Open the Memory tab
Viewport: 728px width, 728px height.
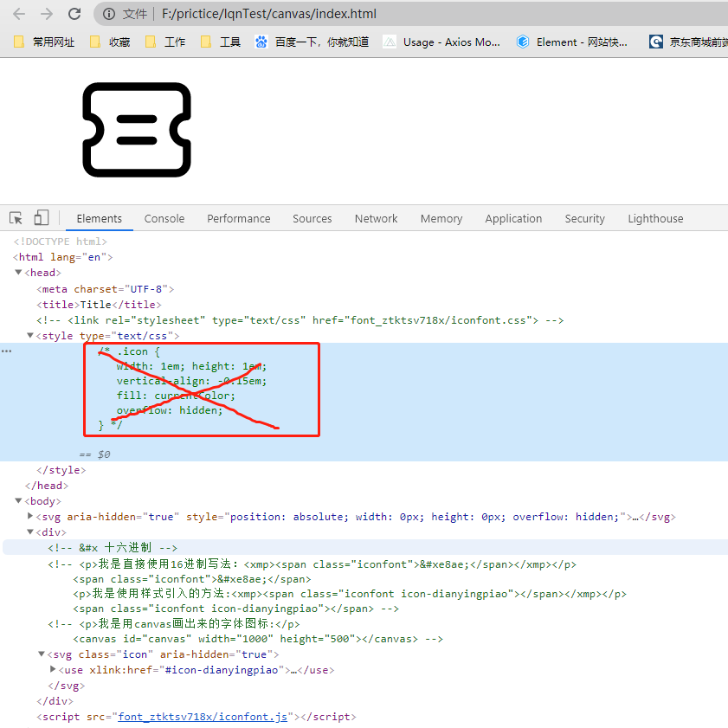[441, 219]
